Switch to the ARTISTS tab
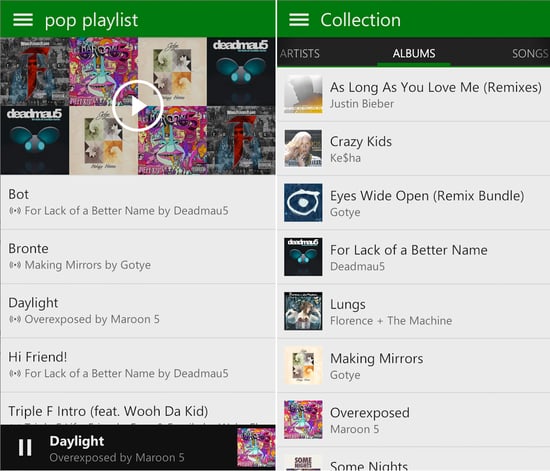Image resolution: width=550 pixels, height=471 pixels. point(300,54)
